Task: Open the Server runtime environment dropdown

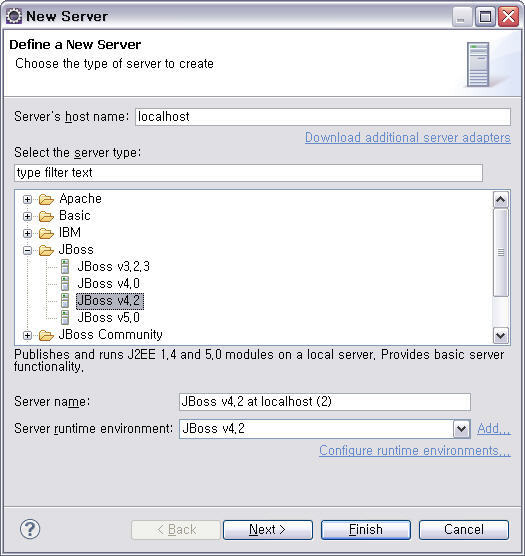Action: click(x=461, y=429)
